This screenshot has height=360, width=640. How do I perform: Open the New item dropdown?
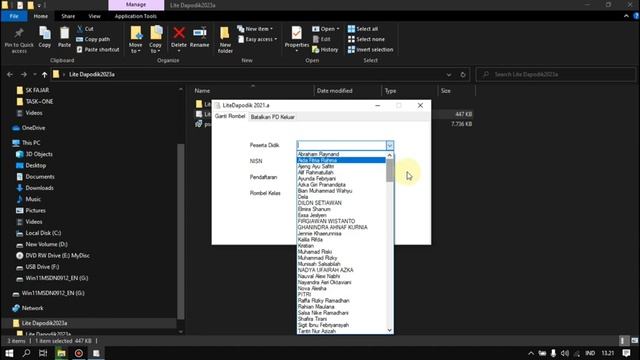click(255, 29)
